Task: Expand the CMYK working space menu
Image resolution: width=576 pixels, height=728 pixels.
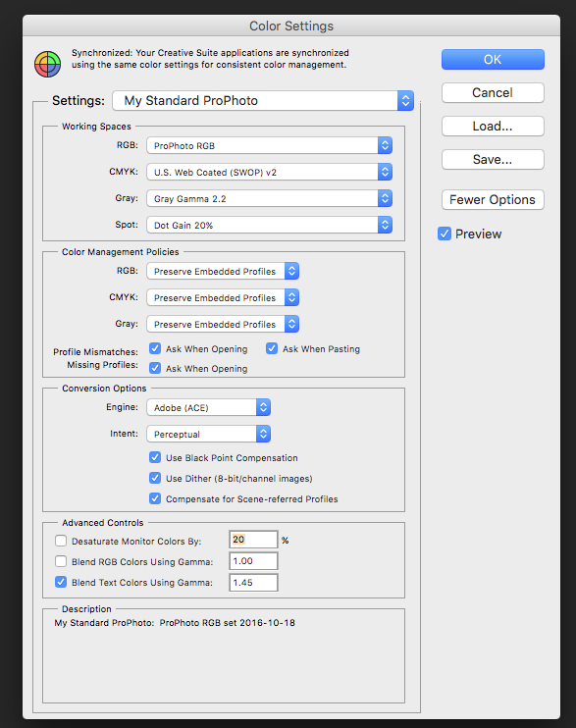Action: coord(270,173)
